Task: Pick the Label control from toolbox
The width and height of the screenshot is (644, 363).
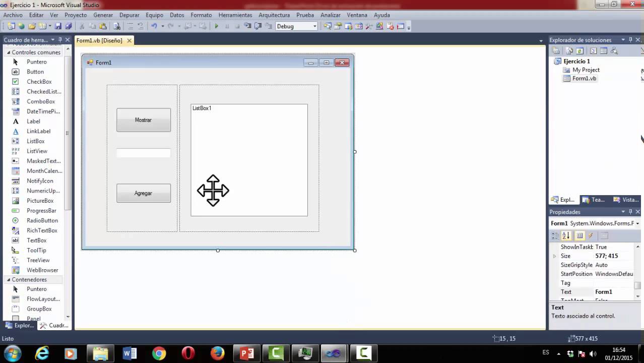Action: (33, 122)
